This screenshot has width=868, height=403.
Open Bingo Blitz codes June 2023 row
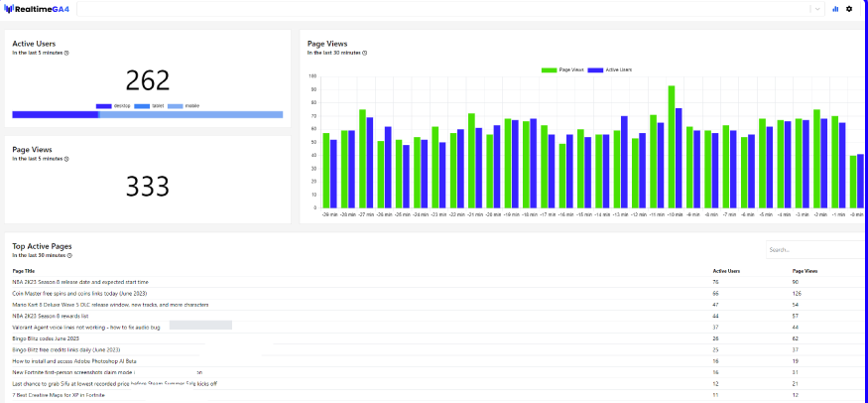[434, 338]
